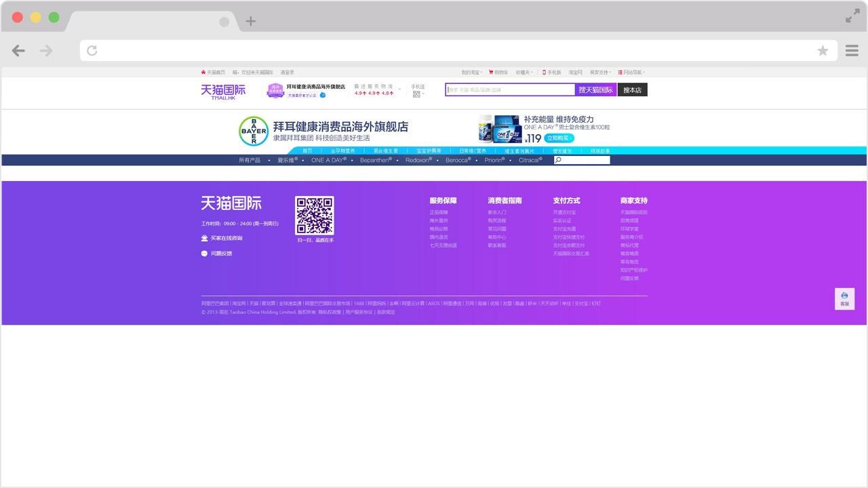Select the 复合维生素 tab
Image resolution: width=868 pixels, height=488 pixels.
click(x=386, y=151)
